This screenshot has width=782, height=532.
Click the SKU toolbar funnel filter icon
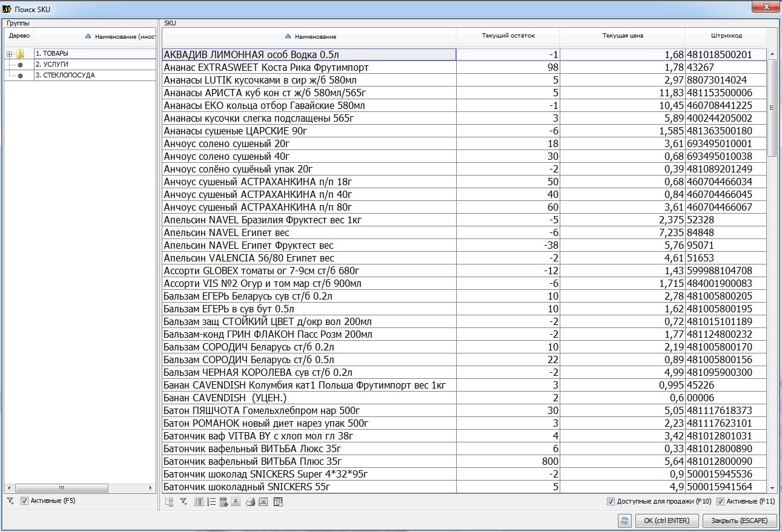click(x=184, y=502)
